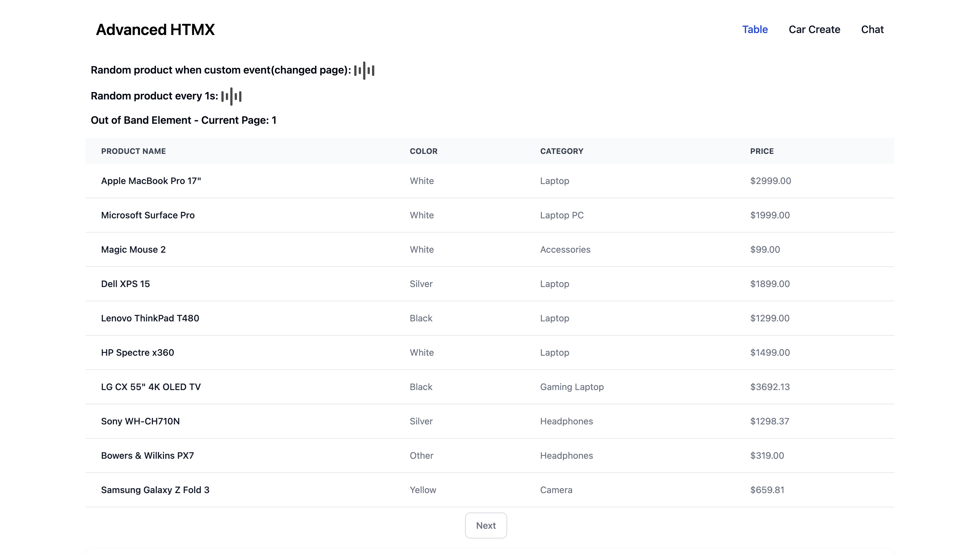
Task: Click the Black color in LG CX TV row
Action: tap(421, 387)
